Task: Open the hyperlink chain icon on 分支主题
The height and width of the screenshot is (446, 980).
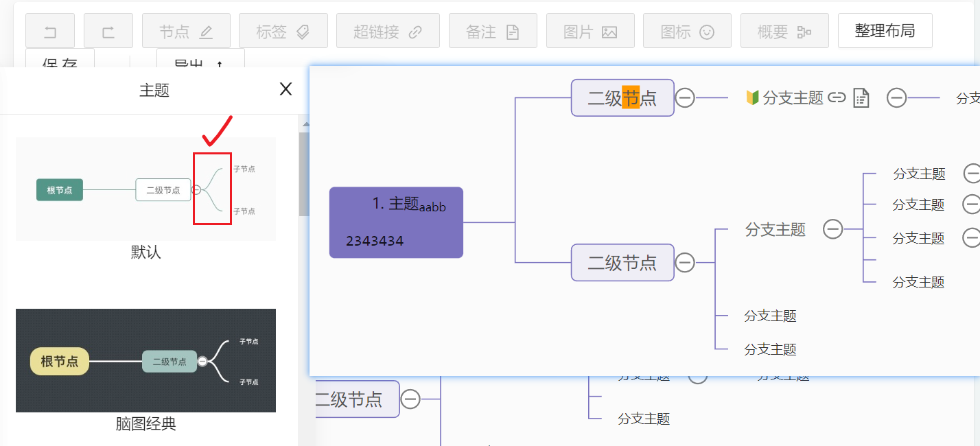Action: tap(837, 98)
